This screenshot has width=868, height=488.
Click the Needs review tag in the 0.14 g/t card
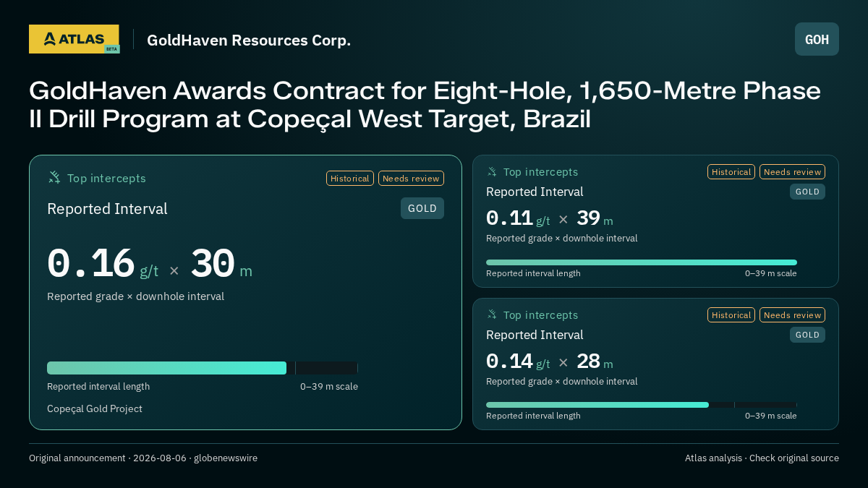pyautogui.click(x=792, y=314)
